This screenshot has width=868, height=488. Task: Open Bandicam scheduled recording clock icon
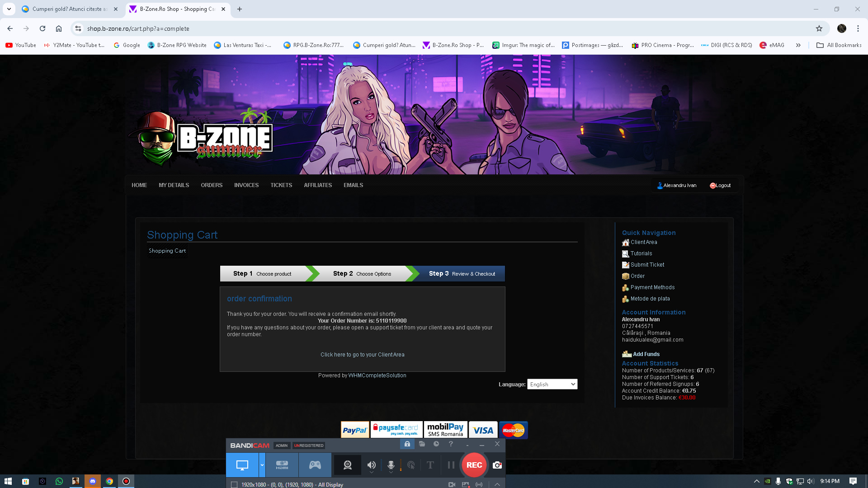[436, 444]
